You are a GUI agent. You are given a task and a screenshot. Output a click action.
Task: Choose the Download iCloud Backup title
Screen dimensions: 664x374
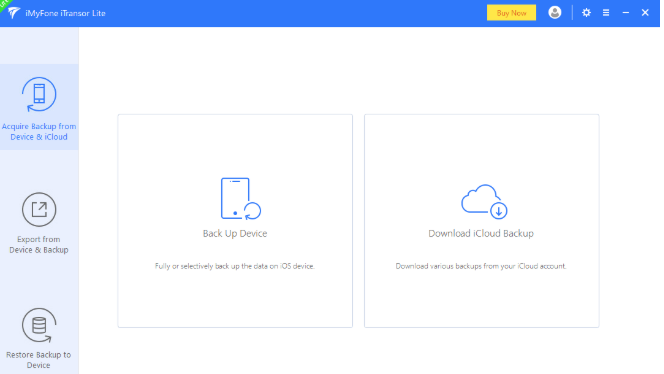coord(481,233)
